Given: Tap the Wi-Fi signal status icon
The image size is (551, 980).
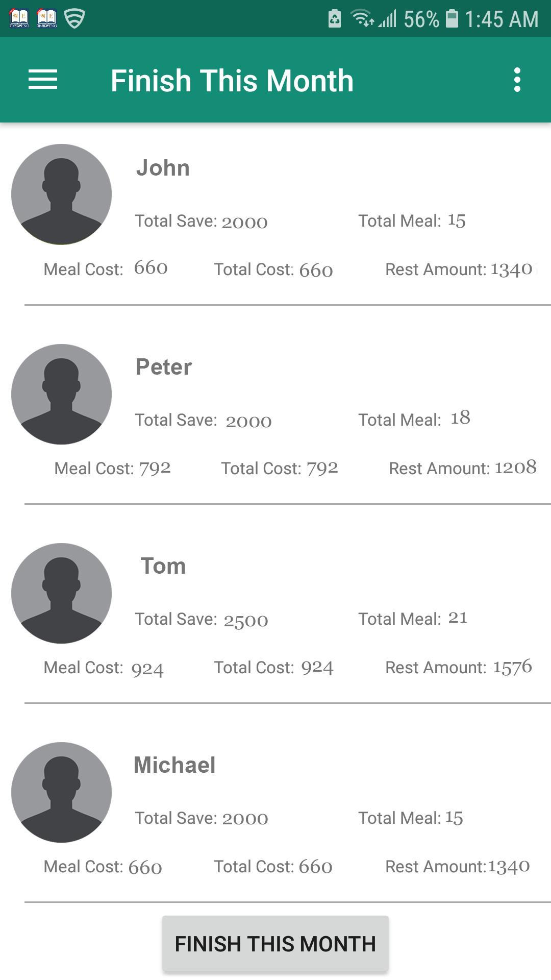Looking at the screenshot, I should click(362, 19).
